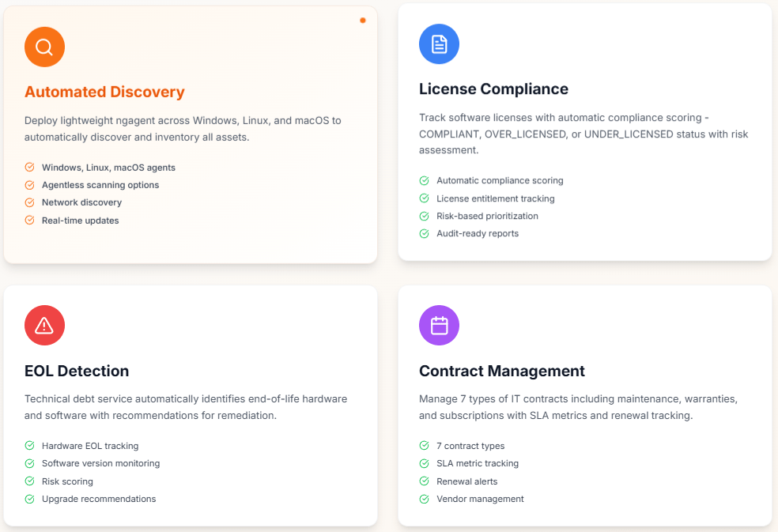Screen dimensions: 778x532
Task: Select the EOL Detection card title
Action: pos(77,371)
